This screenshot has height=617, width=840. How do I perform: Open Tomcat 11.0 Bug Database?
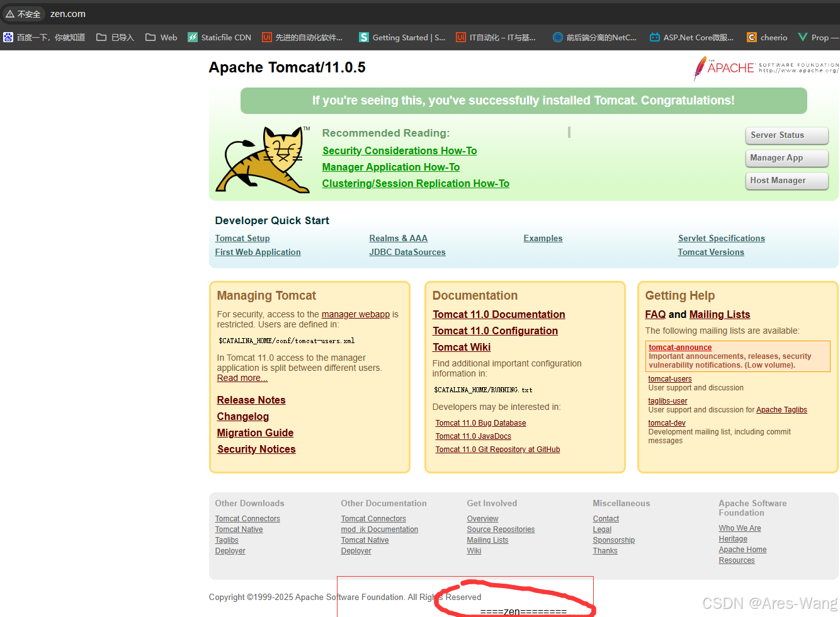pyautogui.click(x=480, y=423)
